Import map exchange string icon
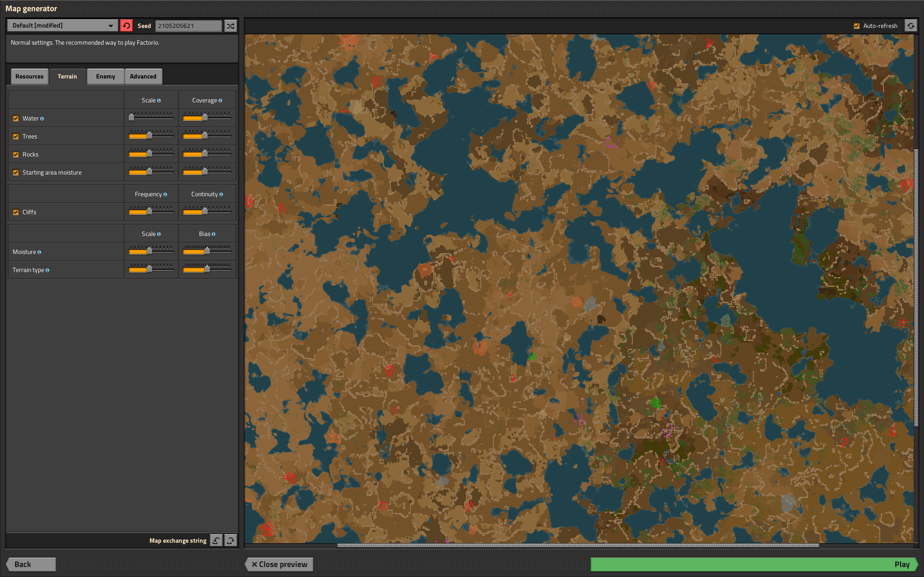The width and height of the screenshot is (924, 577). coord(217,540)
